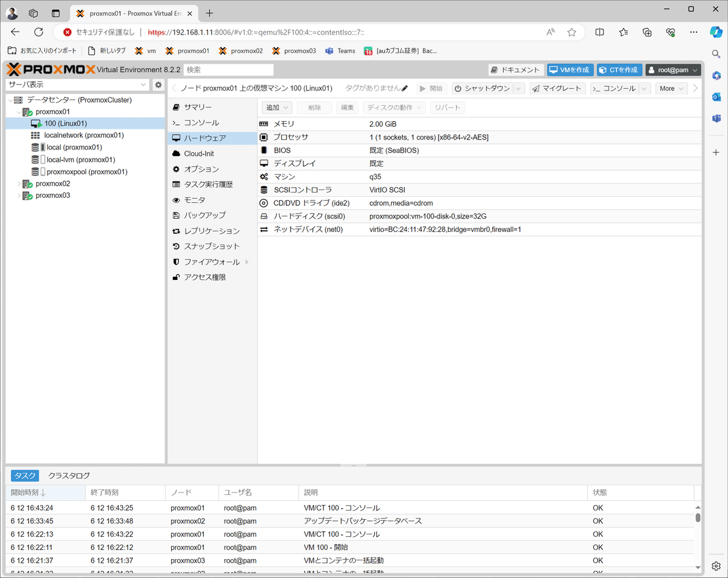728x578 pixels.
Task: Sort tasks by the 説明 description column
Action: (443, 492)
